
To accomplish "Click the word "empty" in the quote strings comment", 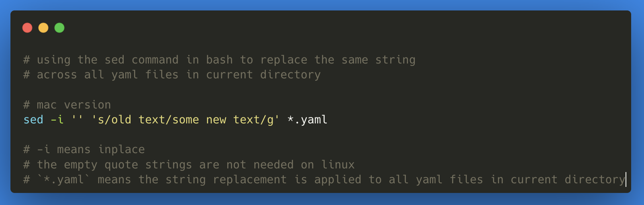I will [x=81, y=165].
